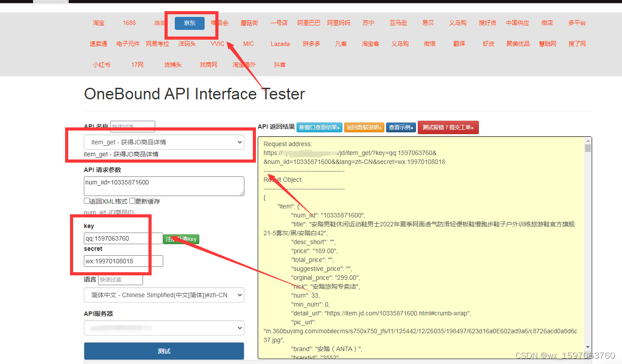The image size is (622, 364).
Task: Run the blue 测试 button
Action: tap(164, 351)
